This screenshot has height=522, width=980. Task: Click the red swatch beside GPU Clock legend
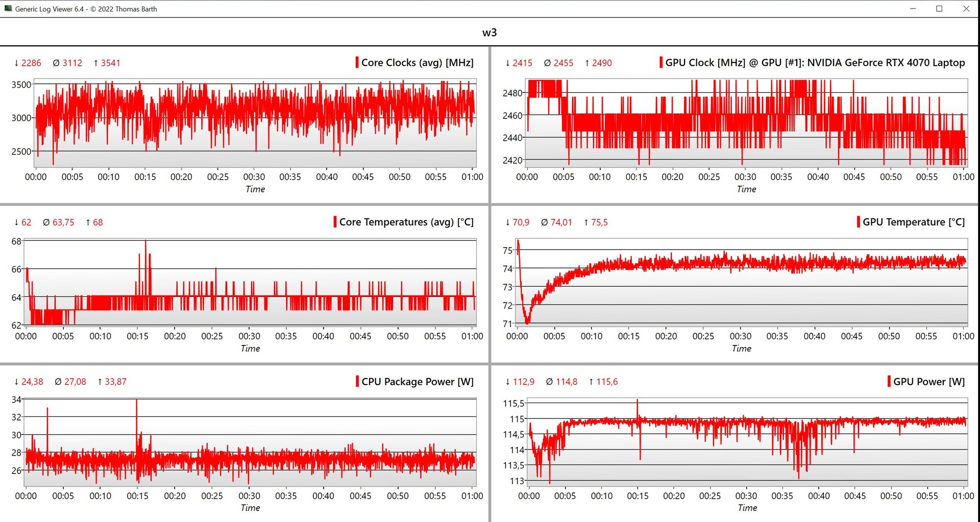coord(661,63)
